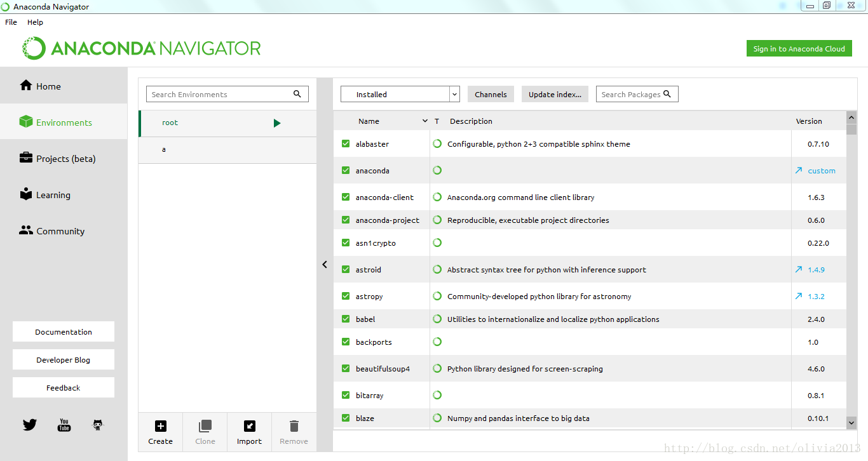Switch to the Community tab
Viewport: 868px width, 461px height.
point(64,230)
